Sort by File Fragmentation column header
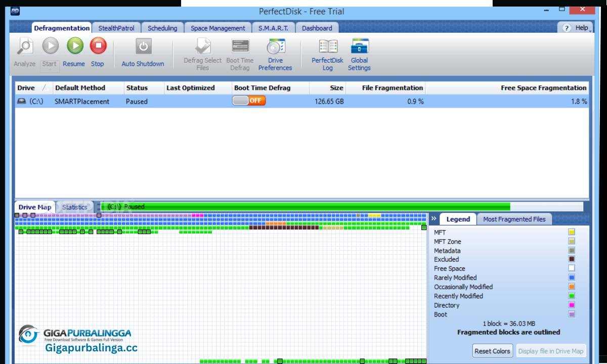The image size is (607, 364). [385, 88]
